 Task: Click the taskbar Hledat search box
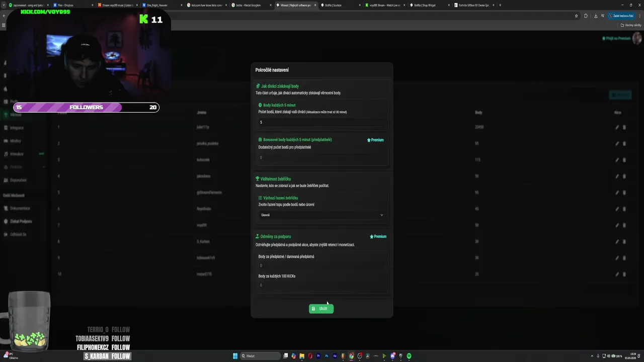261,356
